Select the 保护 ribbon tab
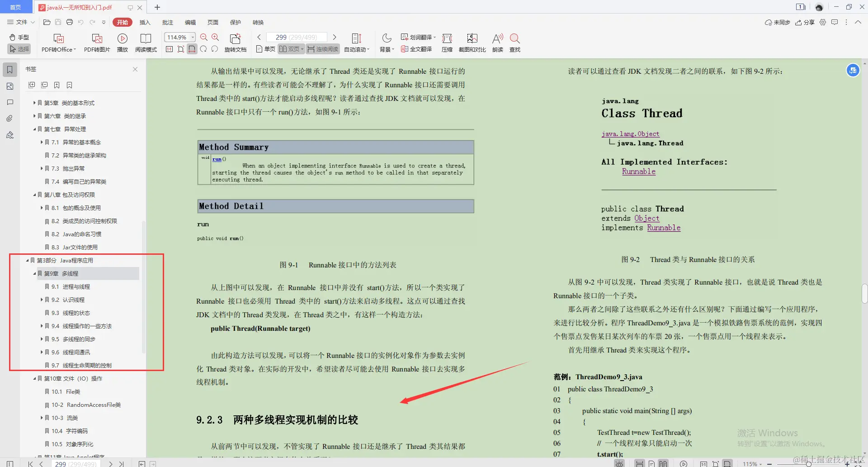 pyautogui.click(x=236, y=22)
